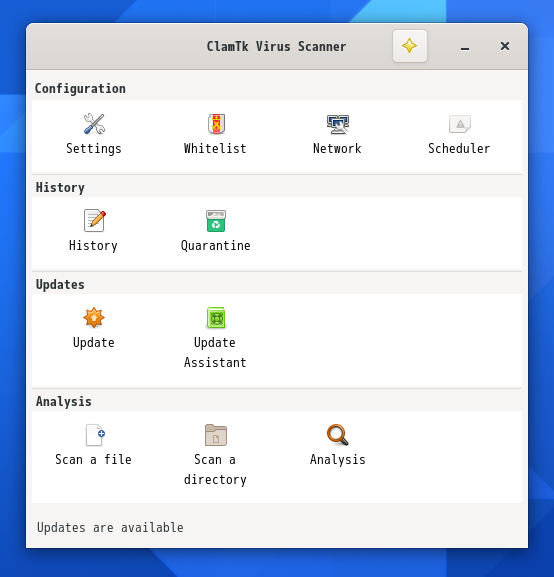Click the orange Update starburst icon
Image resolution: width=554 pixels, height=577 pixels.
pyautogui.click(x=94, y=318)
